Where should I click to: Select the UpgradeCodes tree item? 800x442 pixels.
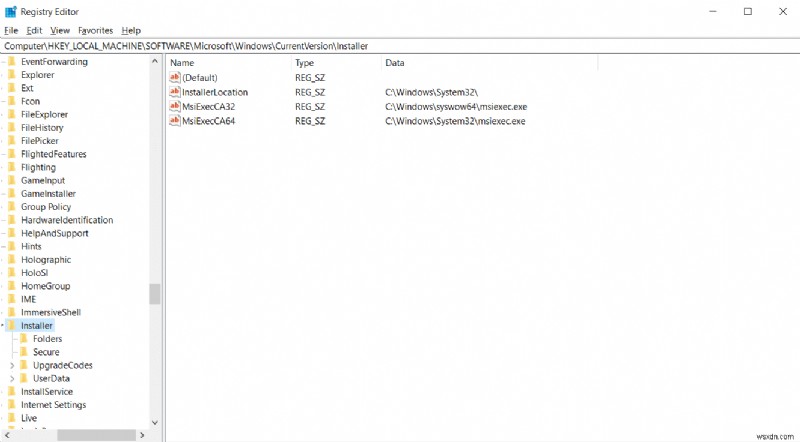63,365
